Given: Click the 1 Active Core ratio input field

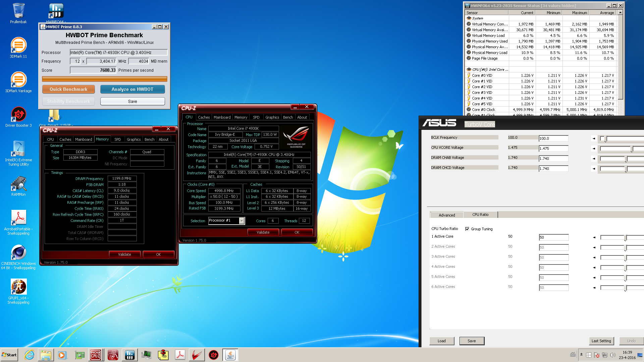Looking at the screenshot, I should pos(554,237).
